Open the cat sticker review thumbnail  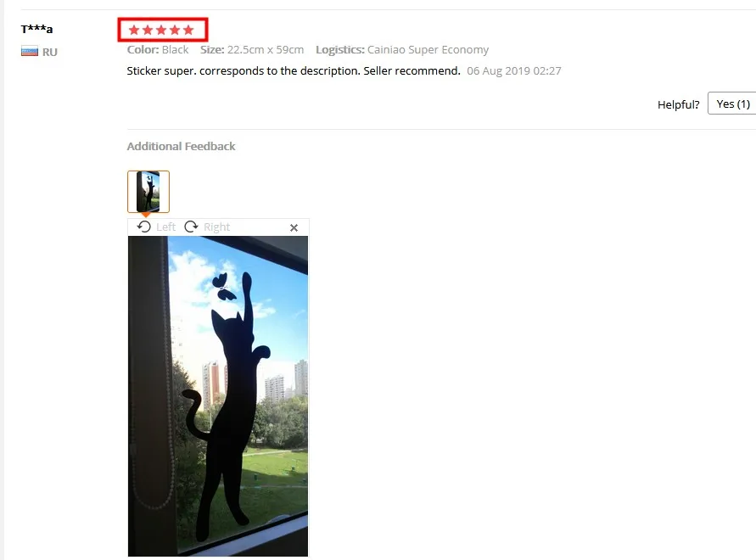point(148,192)
